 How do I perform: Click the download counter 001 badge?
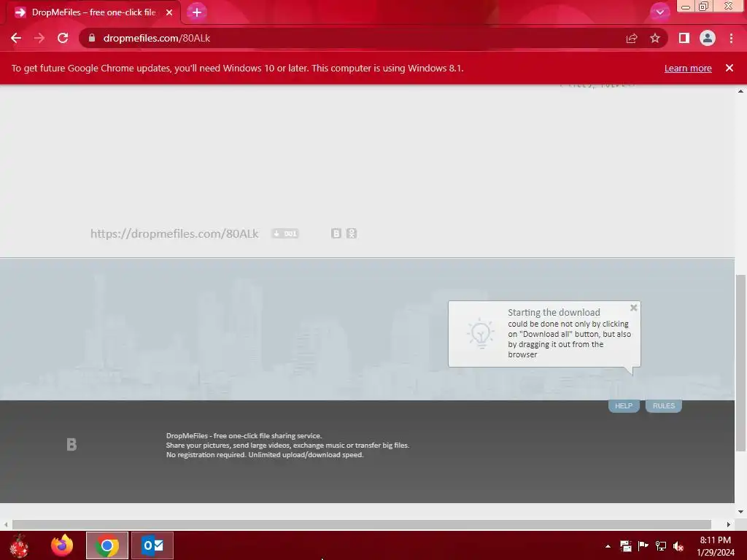(x=285, y=233)
